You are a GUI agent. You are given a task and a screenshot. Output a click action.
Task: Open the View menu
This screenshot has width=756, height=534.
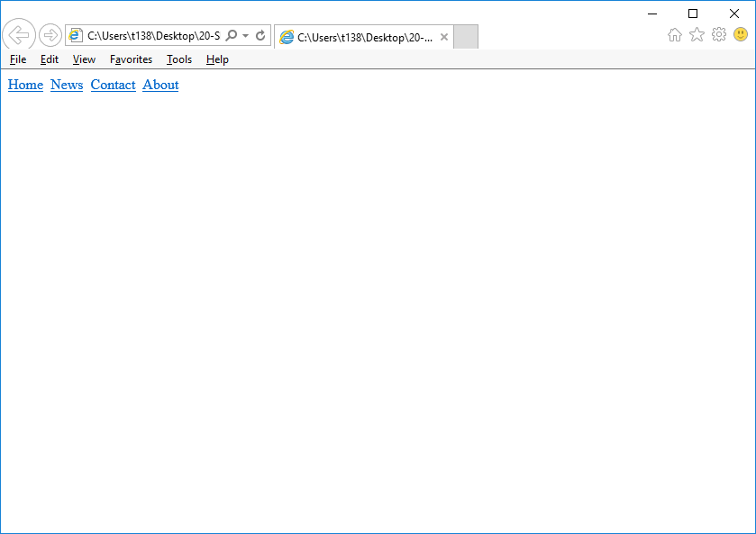[84, 59]
